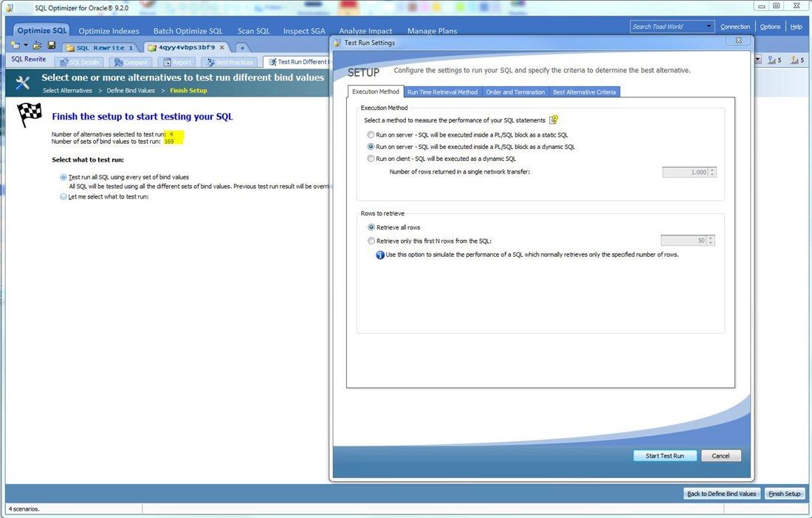812x518 pixels.
Task: Open the Options menu
Action: (x=770, y=27)
